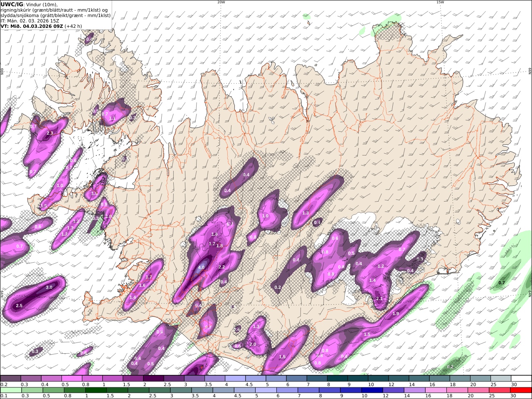Click the 15W longitude label
Image resolution: width=532 pixels, height=399 pixels.
click(440, 2)
